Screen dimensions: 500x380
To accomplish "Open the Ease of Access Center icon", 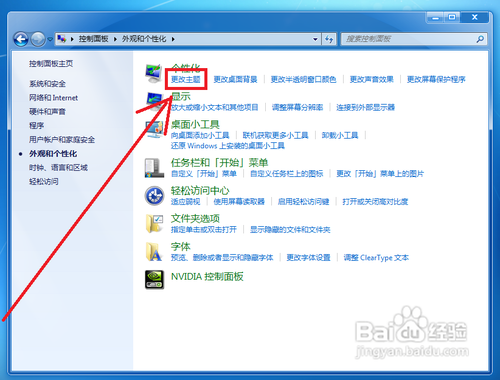I will 154,196.
